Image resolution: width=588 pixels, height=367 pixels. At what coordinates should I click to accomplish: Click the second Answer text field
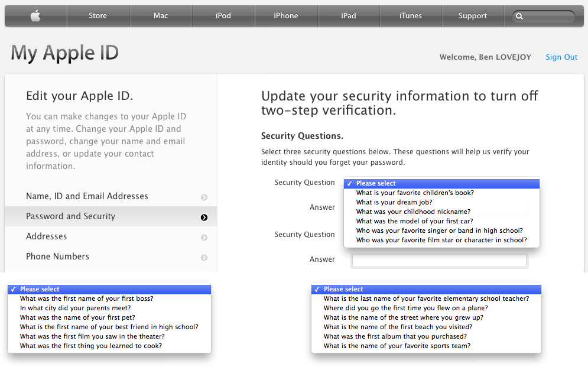[x=438, y=261]
